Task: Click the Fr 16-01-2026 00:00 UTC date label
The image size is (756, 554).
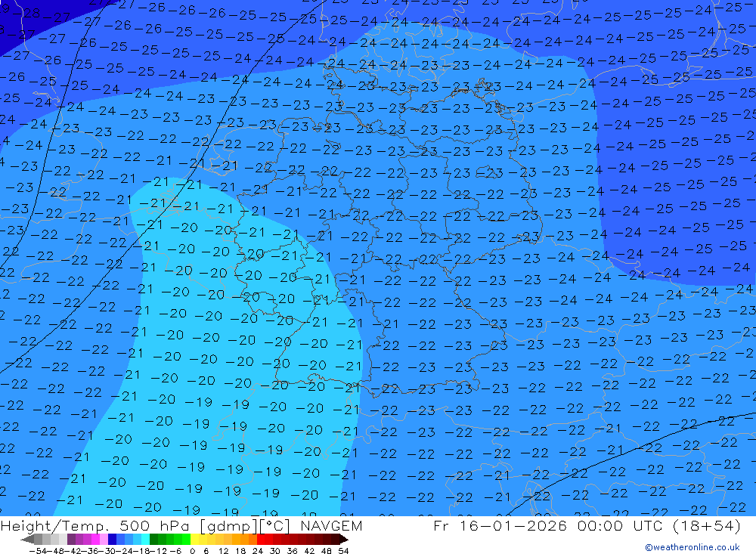Action: [587, 525]
